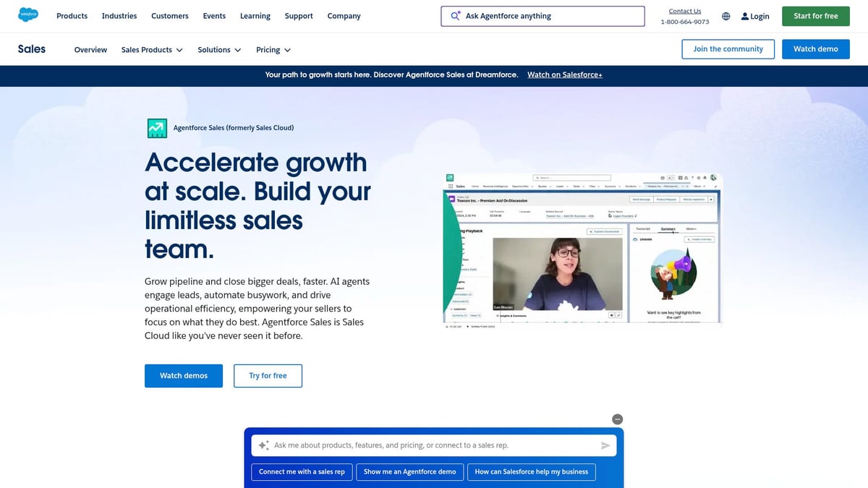Click the green Agentforce Sales product icon
868x488 pixels.
click(x=156, y=127)
